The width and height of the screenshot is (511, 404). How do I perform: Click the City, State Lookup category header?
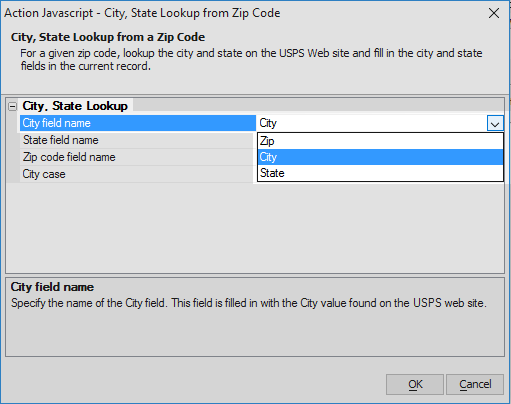pyautogui.click(x=75, y=106)
